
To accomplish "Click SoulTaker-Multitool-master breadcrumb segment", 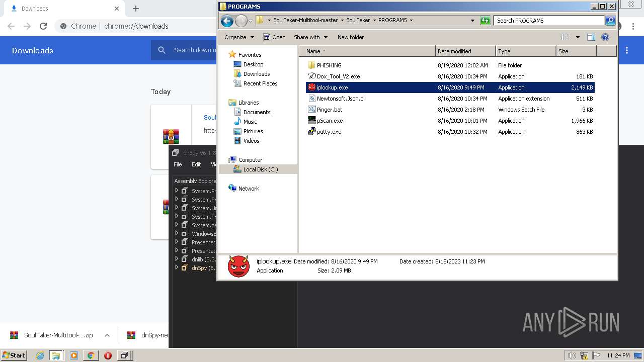I will 305,21.
